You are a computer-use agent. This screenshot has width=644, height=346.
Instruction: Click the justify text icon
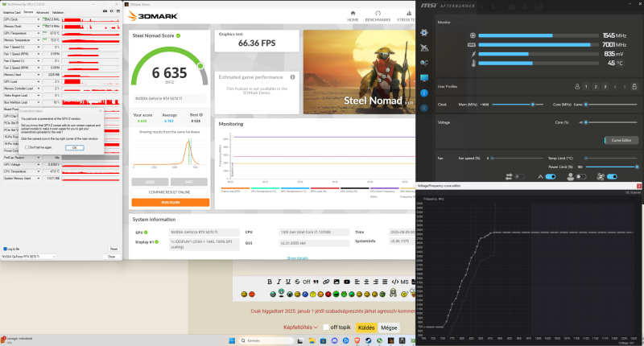tap(385, 282)
